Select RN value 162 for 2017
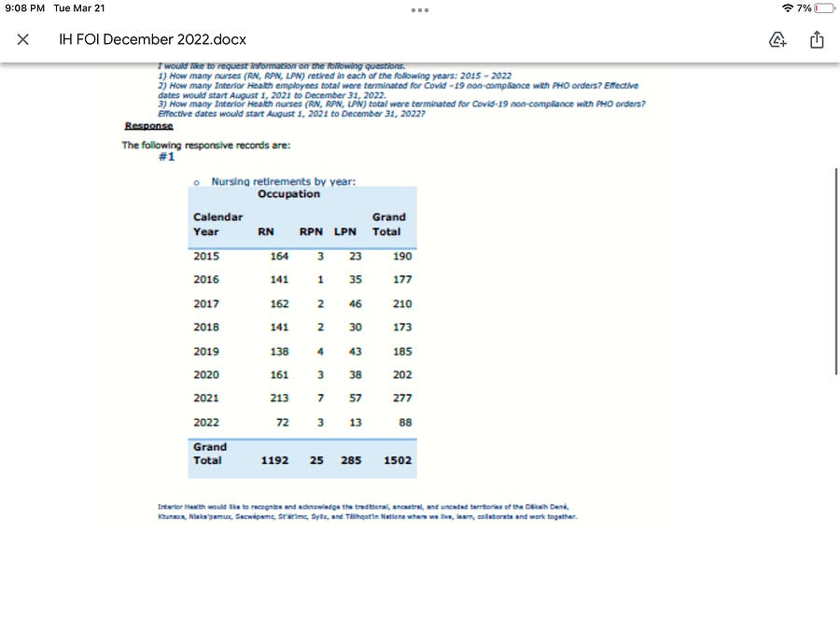Screen dimensions: 840x630 (279, 303)
